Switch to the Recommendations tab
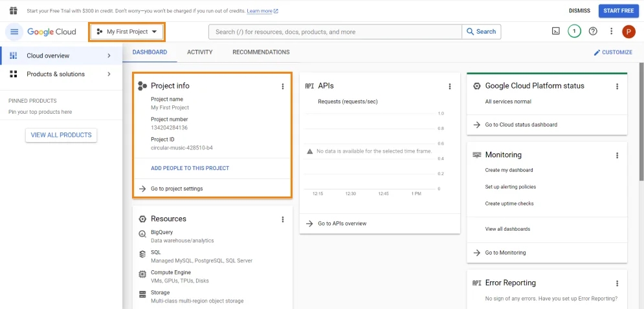 pos(261,52)
